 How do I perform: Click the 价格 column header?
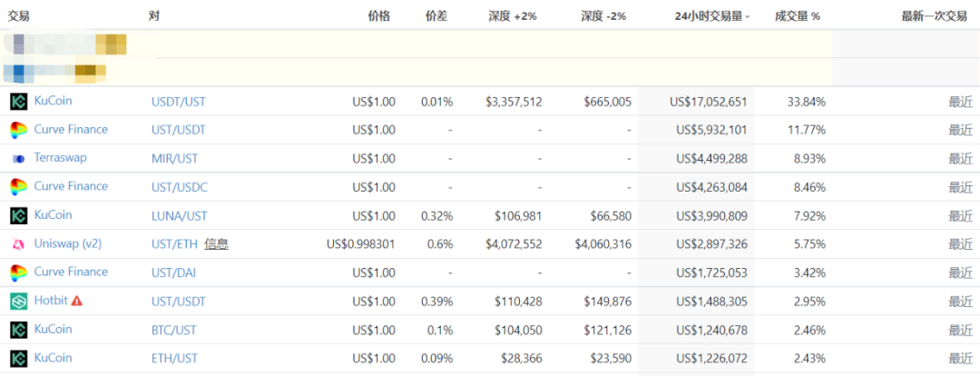click(378, 16)
